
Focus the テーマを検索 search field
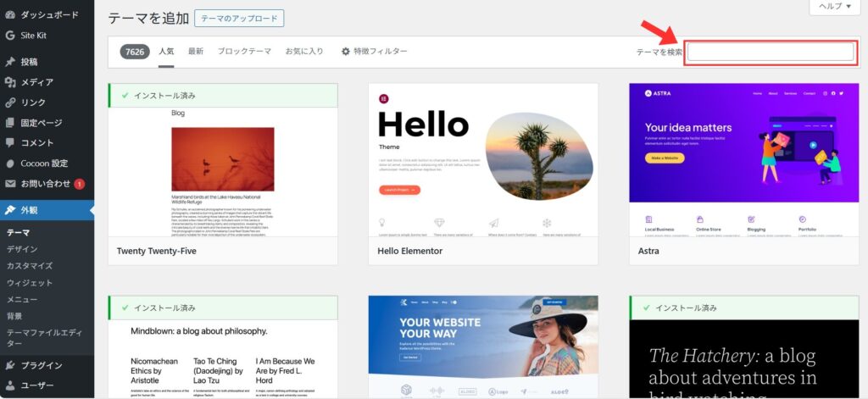771,52
